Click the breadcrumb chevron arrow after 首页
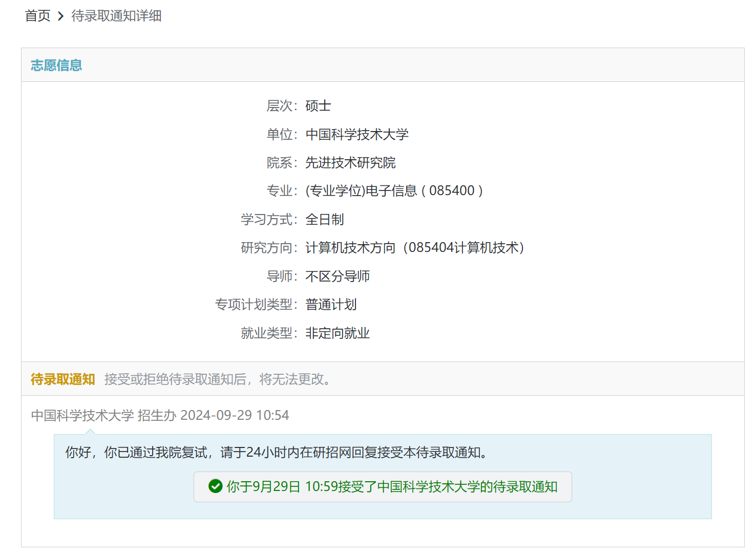The image size is (756, 556). 60,16
